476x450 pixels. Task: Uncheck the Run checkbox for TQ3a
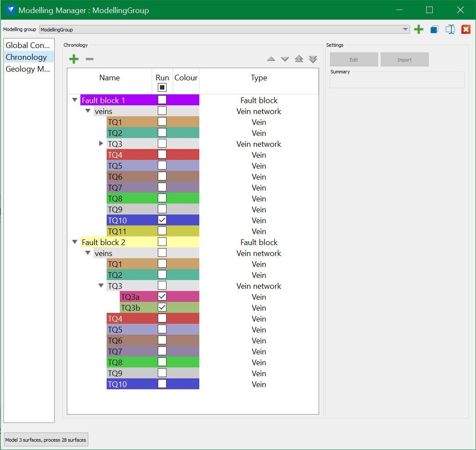coord(162,297)
